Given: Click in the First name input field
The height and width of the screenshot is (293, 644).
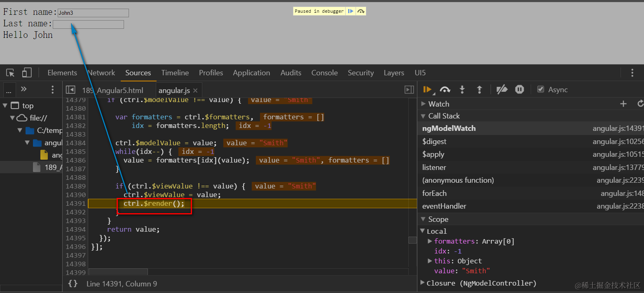Looking at the screenshot, I should coord(93,13).
